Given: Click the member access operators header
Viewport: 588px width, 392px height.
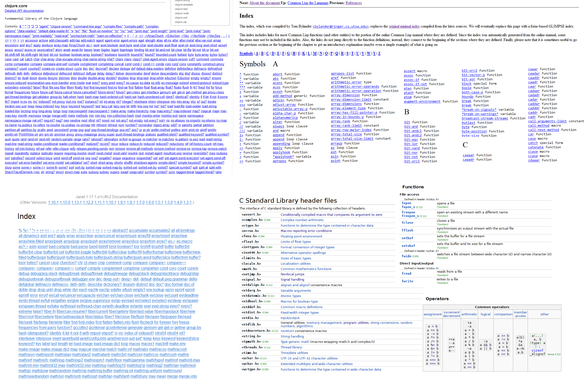Looking at the screenshot, I should tap(520, 314).
